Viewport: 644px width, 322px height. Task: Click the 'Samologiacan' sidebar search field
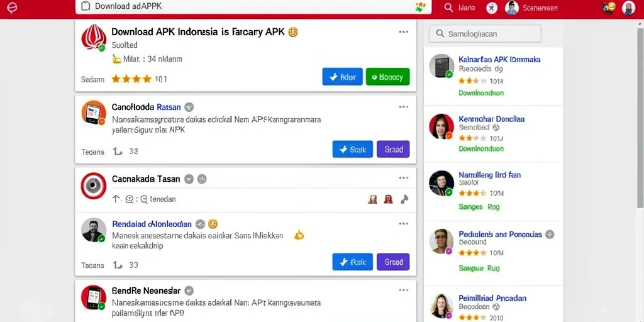485,34
